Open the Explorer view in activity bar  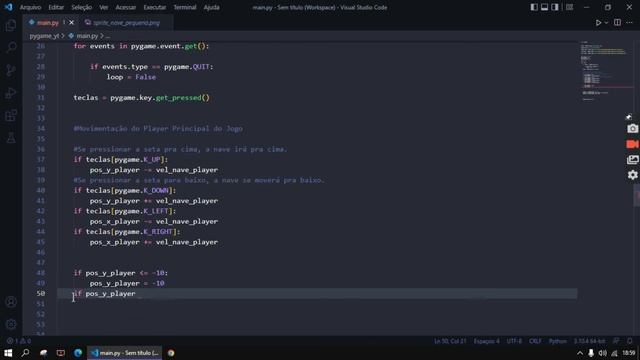(x=11, y=25)
